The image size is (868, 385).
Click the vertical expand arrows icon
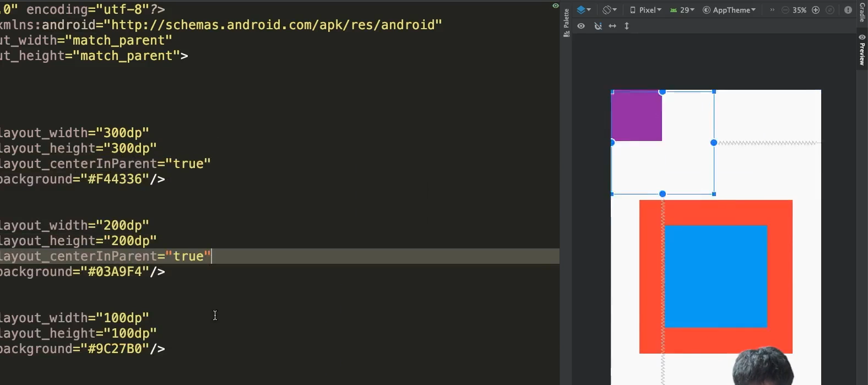pyautogui.click(x=627, y=26)
